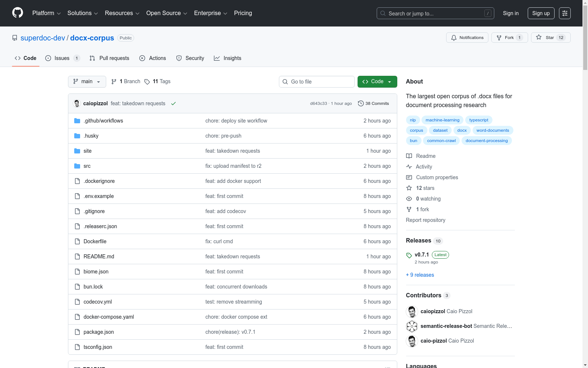The height and width of the screenshot is (368, 588).
Task: Click the Activity pulse icon
Action: click(409, 167)
